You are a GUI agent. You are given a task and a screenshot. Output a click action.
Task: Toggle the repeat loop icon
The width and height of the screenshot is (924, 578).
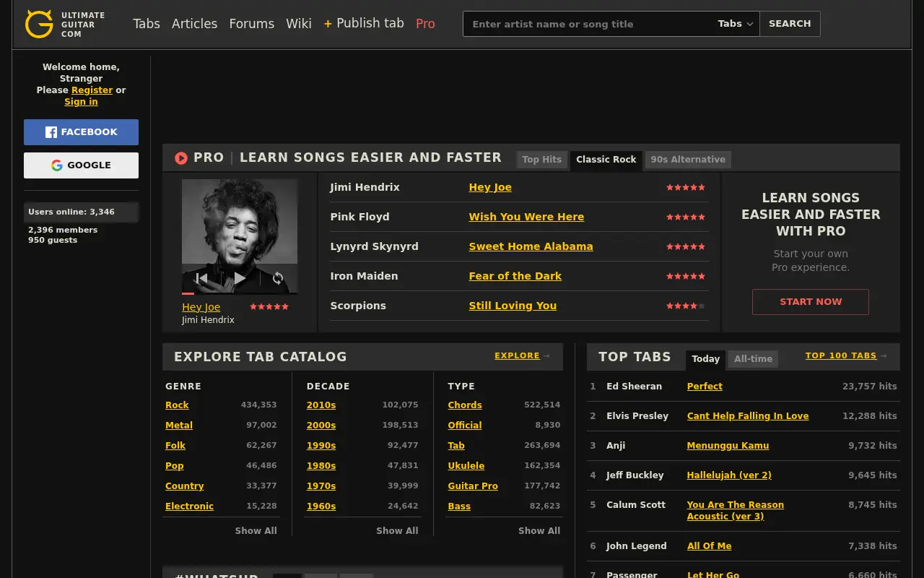278,278
